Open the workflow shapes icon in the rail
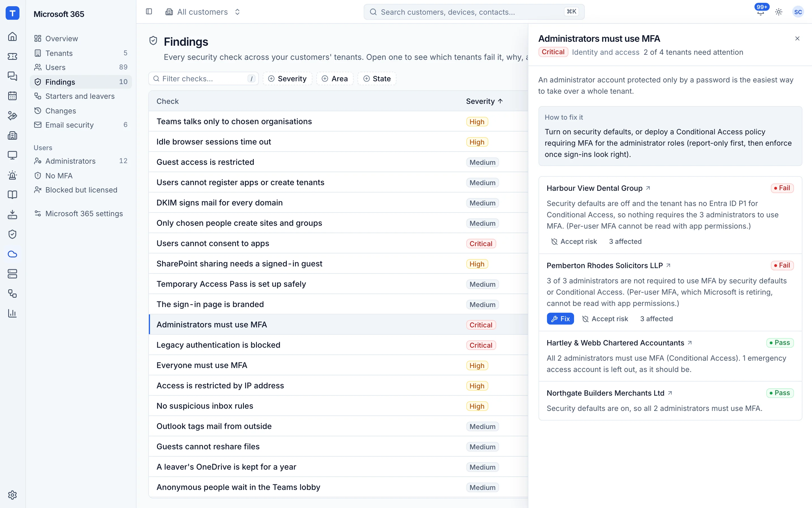This screenshot has width=812, height=508. click(12, 294)
